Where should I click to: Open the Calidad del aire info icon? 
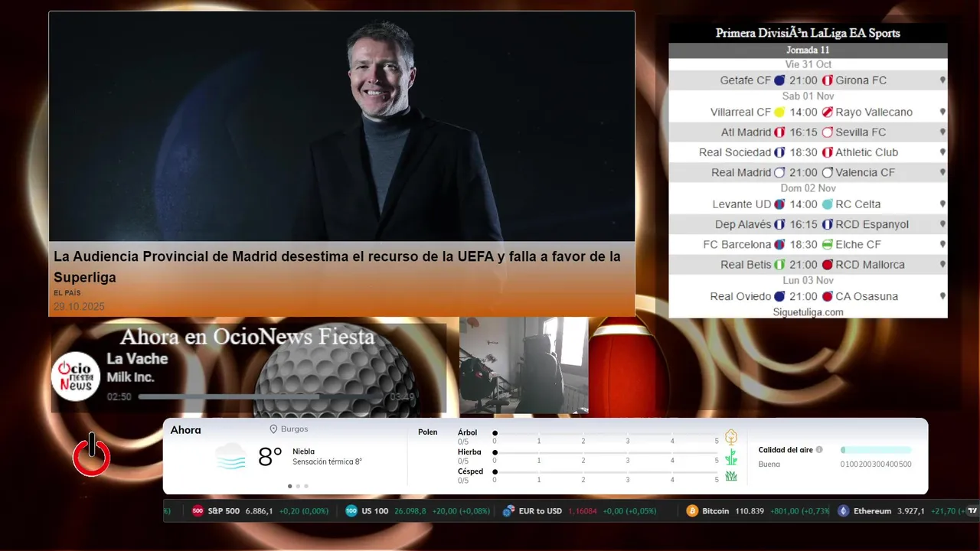pos(819,450)
